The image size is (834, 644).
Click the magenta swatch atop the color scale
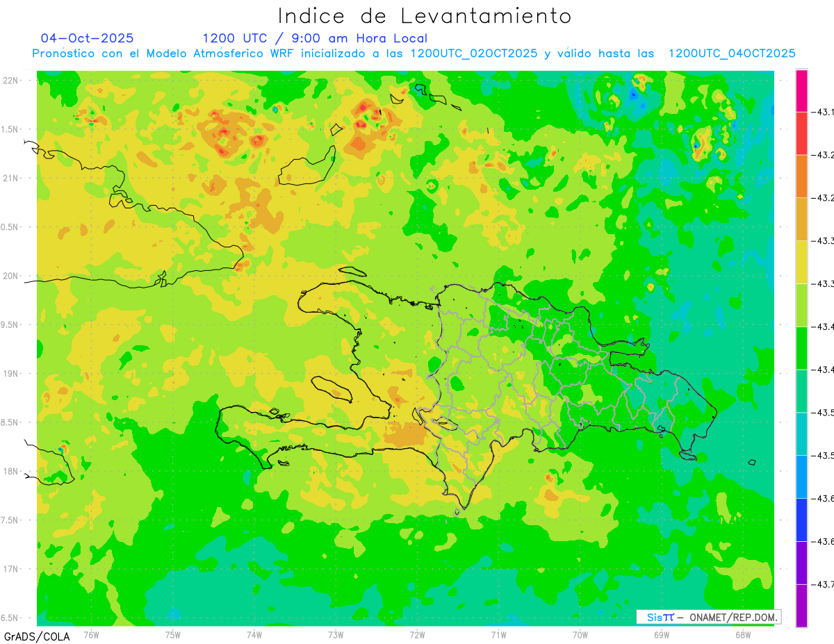pyautogui.click(x=801, y=90)
